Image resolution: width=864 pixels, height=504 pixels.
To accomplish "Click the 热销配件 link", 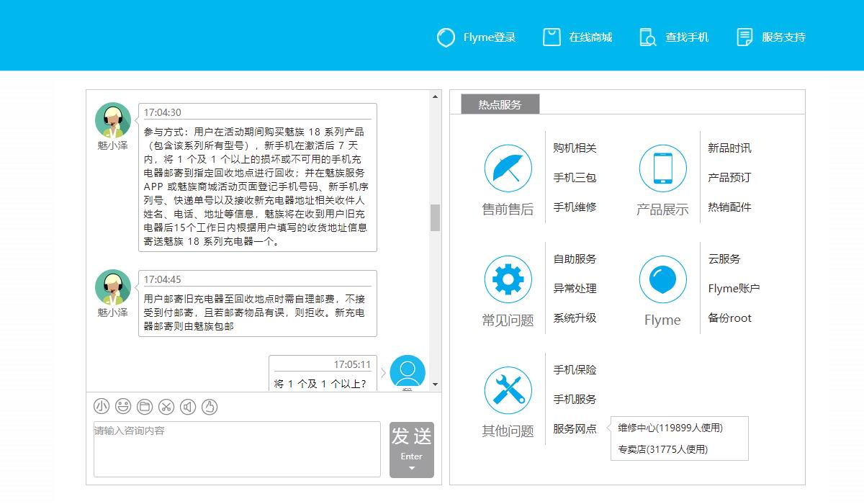I will pyautogui.click(x=729, y=207).
